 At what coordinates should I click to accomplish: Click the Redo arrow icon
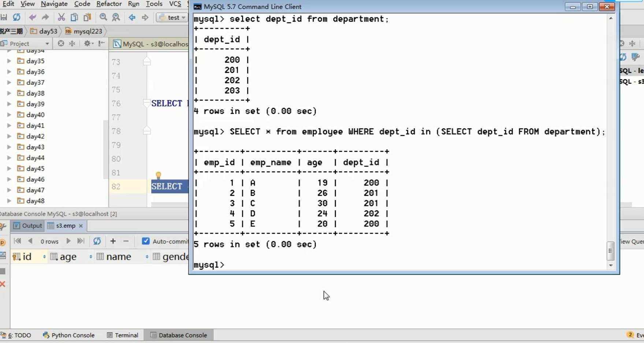click(x=45, y=17)
